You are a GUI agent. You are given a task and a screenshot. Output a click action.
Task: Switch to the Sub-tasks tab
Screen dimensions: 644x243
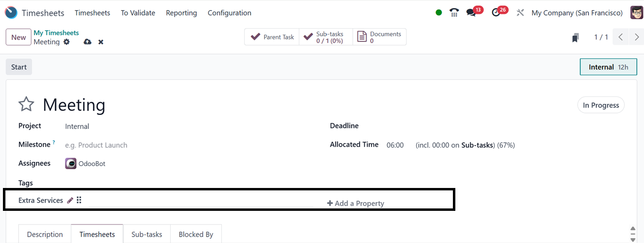pos(147,234)
